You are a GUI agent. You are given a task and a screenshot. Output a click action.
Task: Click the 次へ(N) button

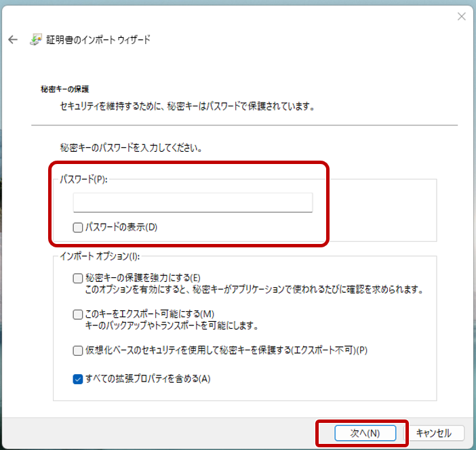coord(365,433)
